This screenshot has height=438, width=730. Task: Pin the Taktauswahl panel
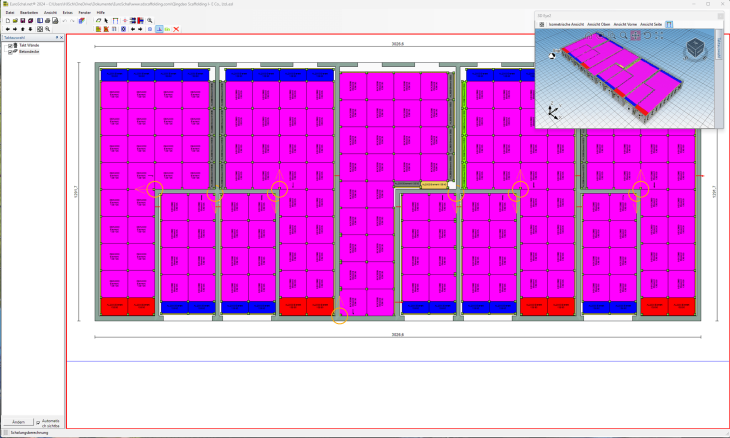click(x=56, y=37)
